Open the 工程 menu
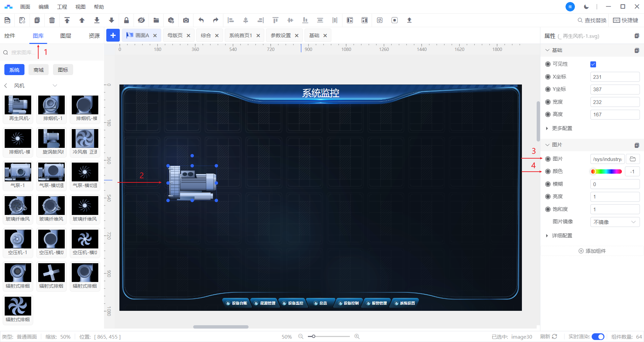This screenshot has height=342, width=644. (x=62, y=7)
